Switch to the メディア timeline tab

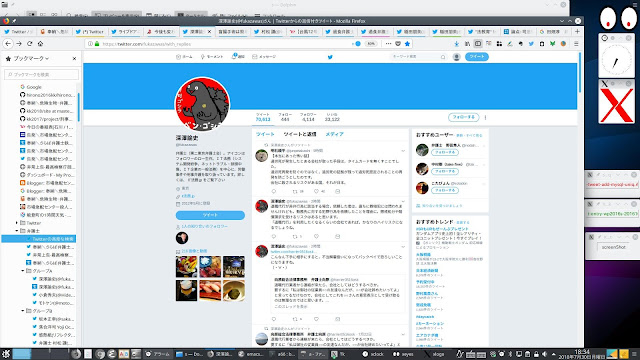coord(334,134)
